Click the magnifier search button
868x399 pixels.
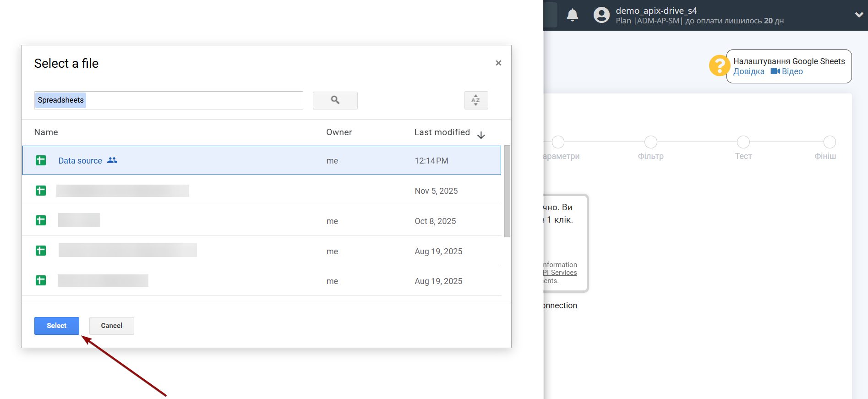click(335, 100)
